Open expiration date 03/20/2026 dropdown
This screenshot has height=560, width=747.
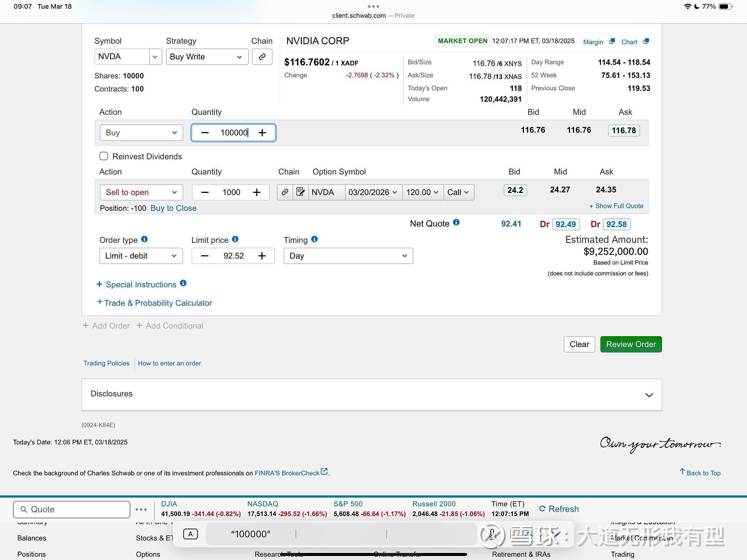[x=373, y=192]
